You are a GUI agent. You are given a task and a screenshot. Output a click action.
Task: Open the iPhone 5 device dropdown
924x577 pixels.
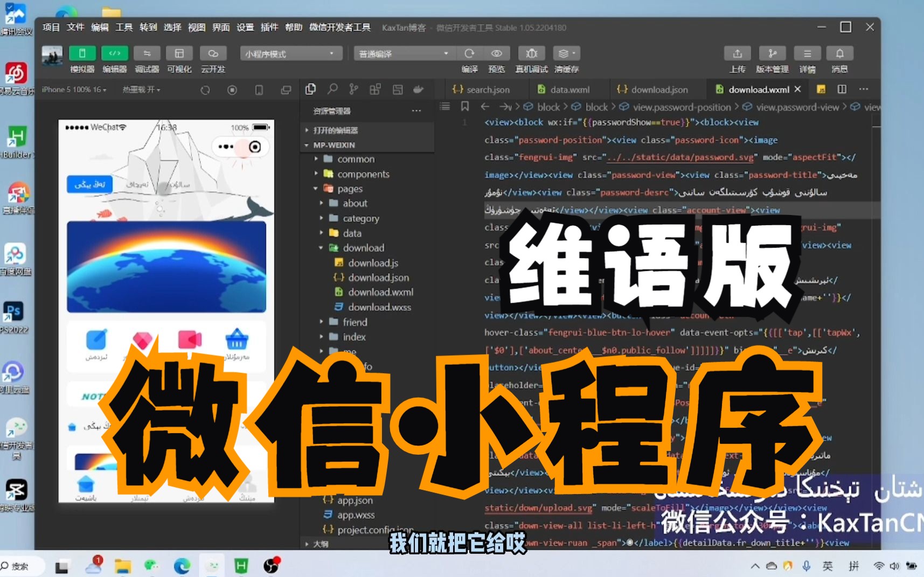point(74,89)
